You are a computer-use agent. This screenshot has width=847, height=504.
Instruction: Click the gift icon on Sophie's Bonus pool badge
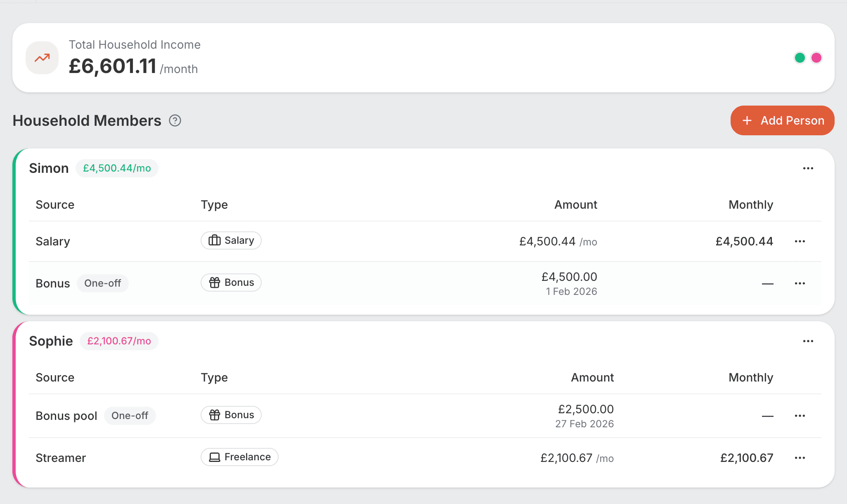[x=215, y=415]
